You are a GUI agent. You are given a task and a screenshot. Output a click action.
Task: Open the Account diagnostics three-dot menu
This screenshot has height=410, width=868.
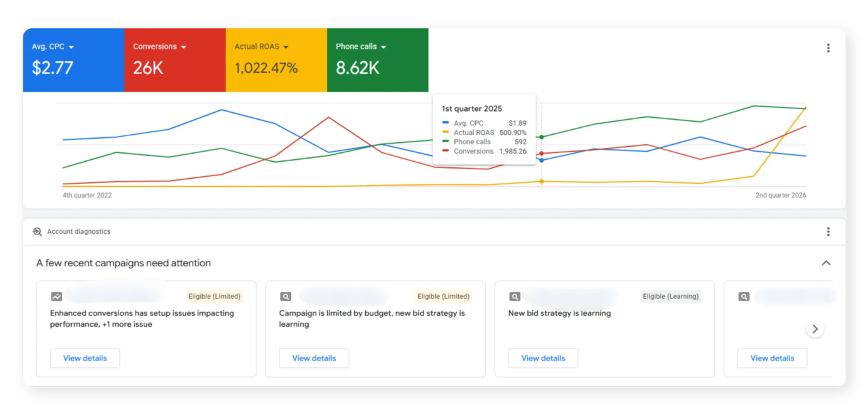click(x=828, y=232)
